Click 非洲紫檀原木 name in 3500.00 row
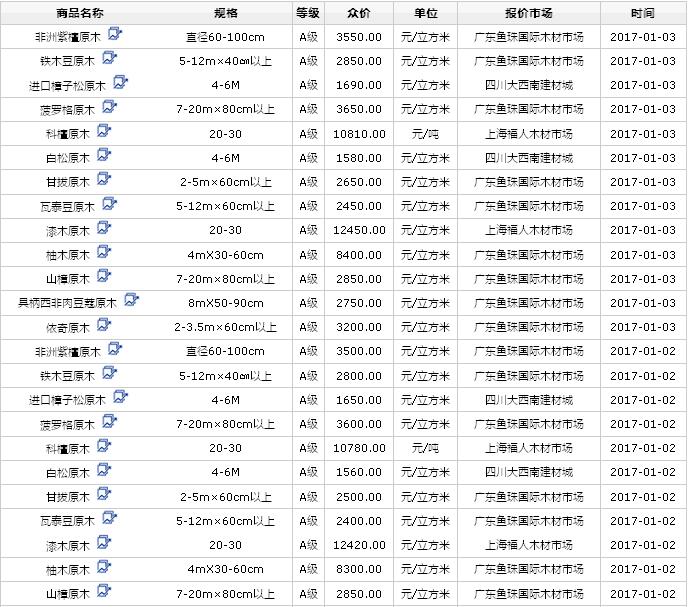This screenshot has width=689, height=607. click(67, 351)
